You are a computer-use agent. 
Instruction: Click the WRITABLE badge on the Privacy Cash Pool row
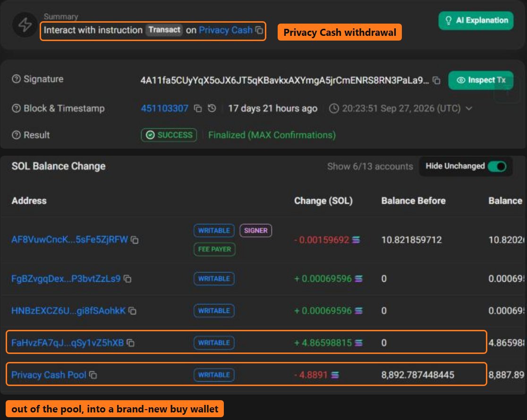coord(214,375)
